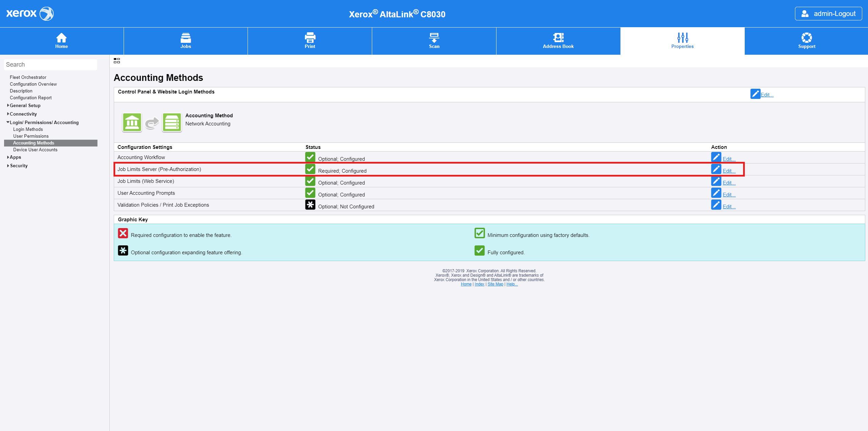Click pencil icon for Login Methods edit
868x431 pixels.
tap(755, 94)
